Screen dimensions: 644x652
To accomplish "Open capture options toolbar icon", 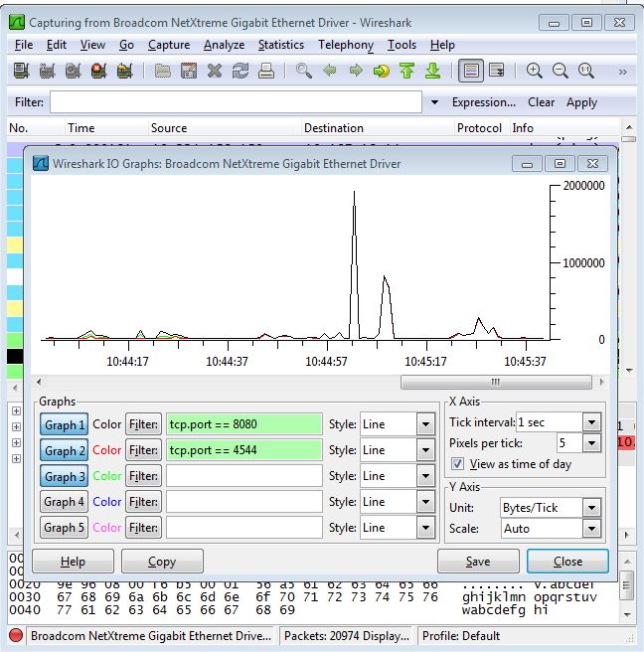I will 47,71.
